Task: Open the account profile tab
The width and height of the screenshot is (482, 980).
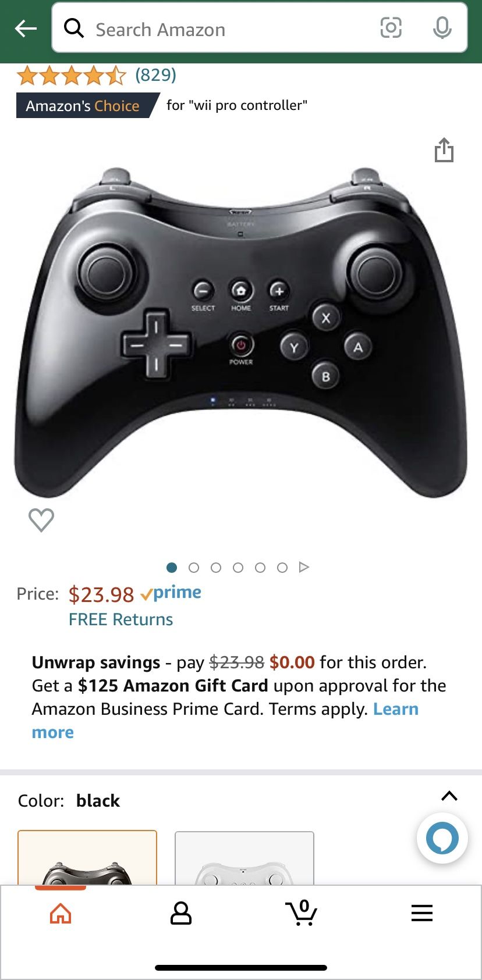Action: [180, 913]
